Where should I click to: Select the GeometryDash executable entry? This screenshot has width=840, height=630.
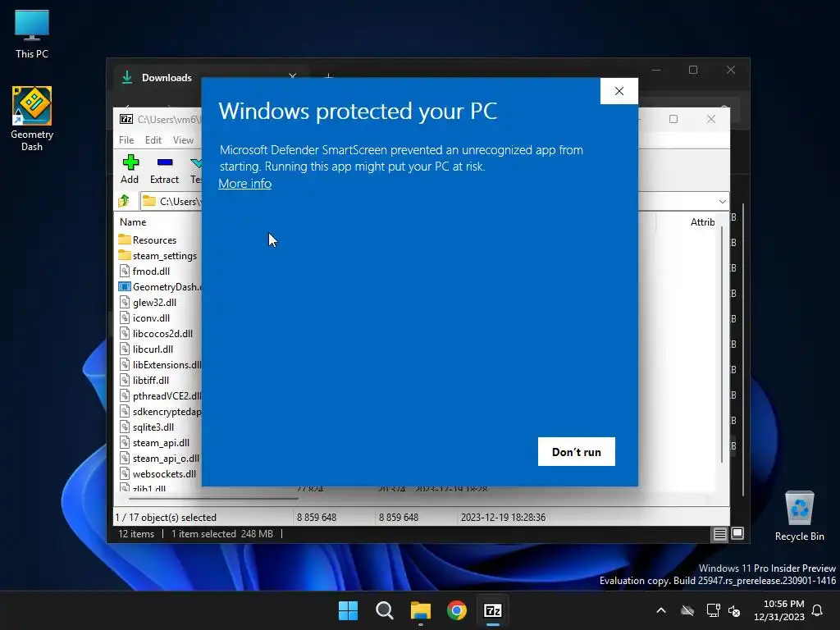[x=158, y=286]
